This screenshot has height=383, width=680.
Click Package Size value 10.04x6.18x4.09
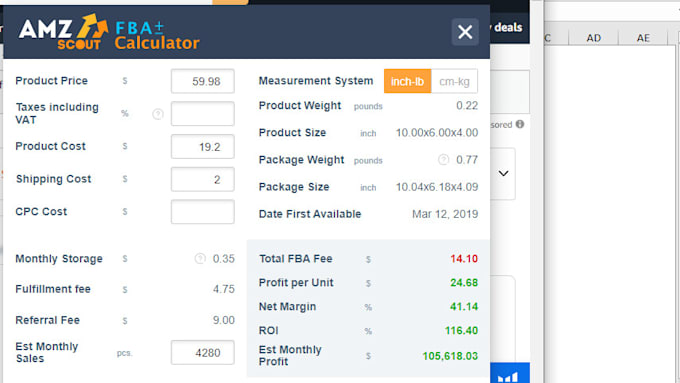437,187
